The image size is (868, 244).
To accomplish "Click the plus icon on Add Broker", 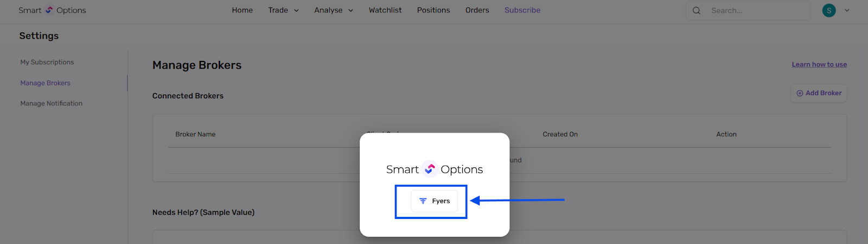I will pyautogui.click(x=800, y=93).
